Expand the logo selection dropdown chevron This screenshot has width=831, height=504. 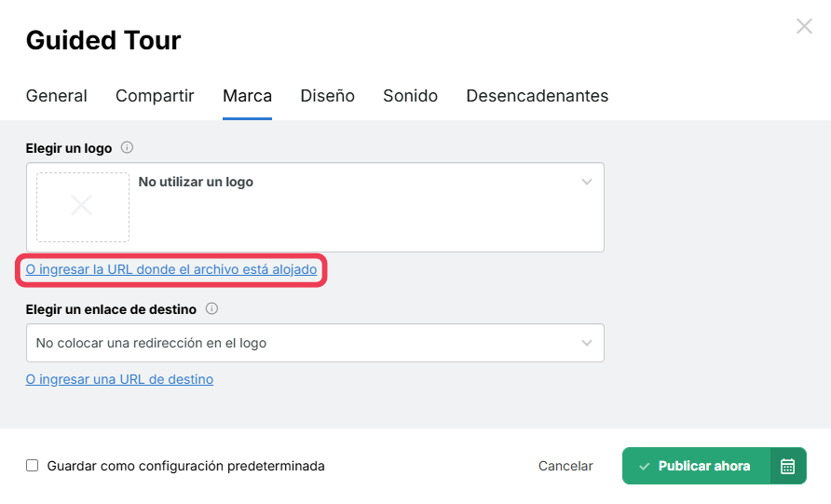pyautogui.click(x=586, y=182)
